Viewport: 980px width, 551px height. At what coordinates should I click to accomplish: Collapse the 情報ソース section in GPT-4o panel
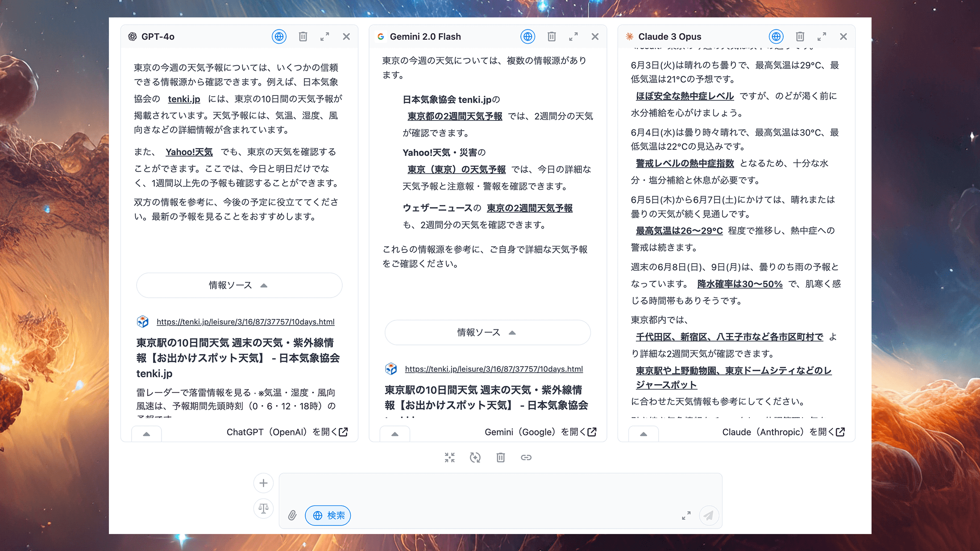click(x=239, y=285)
